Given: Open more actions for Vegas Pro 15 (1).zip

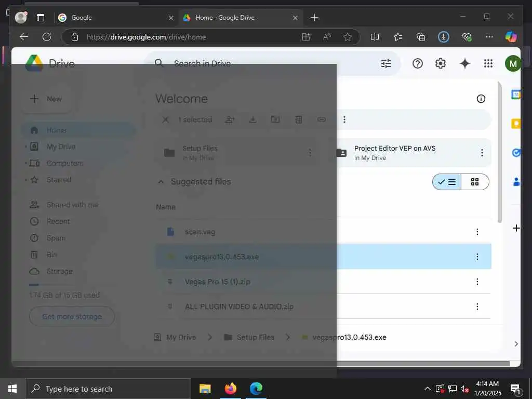Looking at the screenshot, I should click(477, 282).
